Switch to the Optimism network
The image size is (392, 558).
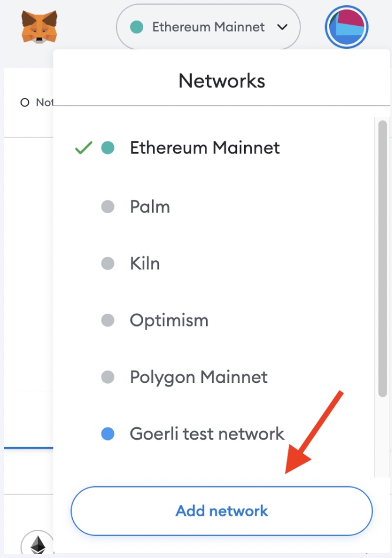[169, 321]
